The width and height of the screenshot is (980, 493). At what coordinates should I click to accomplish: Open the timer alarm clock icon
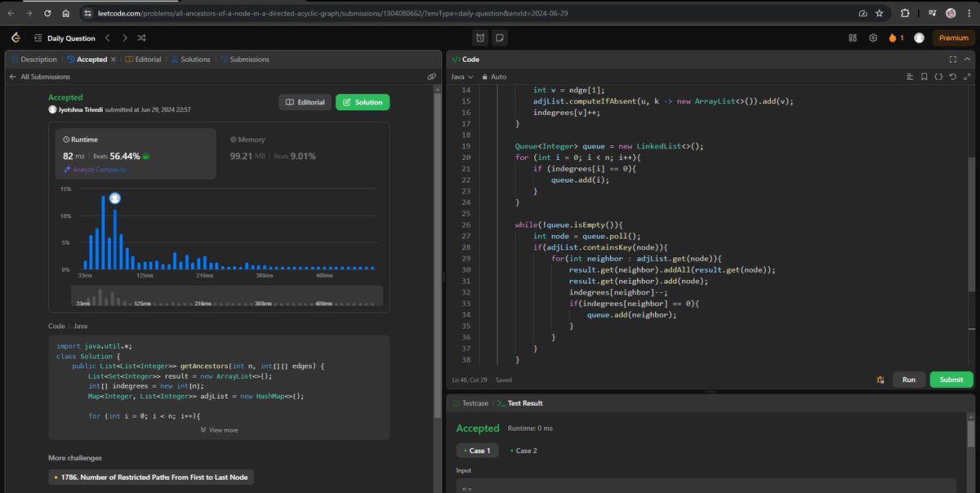point(481,38)
